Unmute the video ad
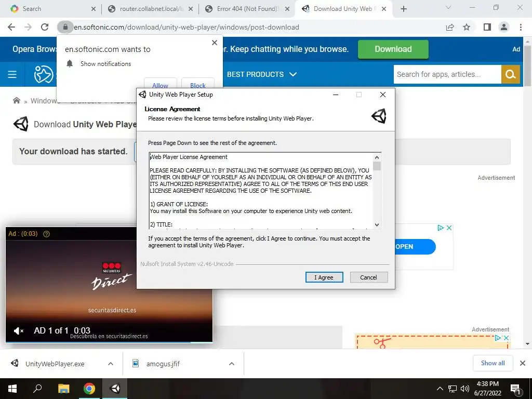The height and width of the screenshot is (399, 532). click(18, 330)
